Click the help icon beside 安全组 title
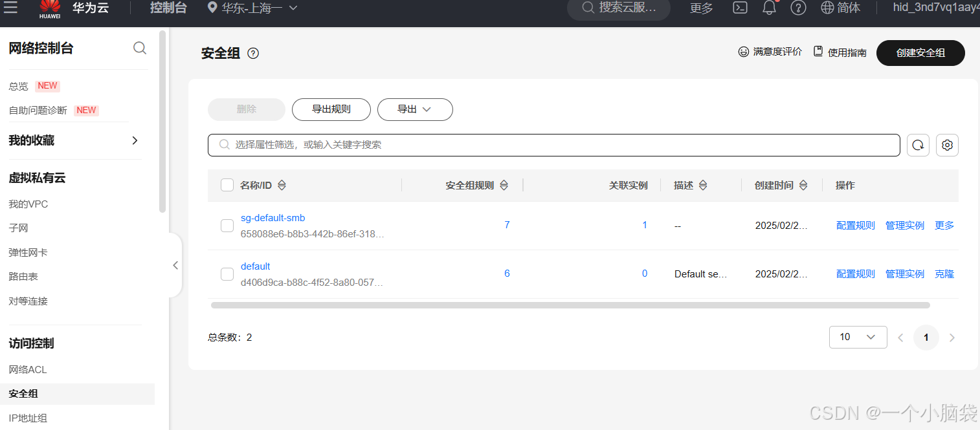This screenshot has height=430, width=980. (253, 54)
